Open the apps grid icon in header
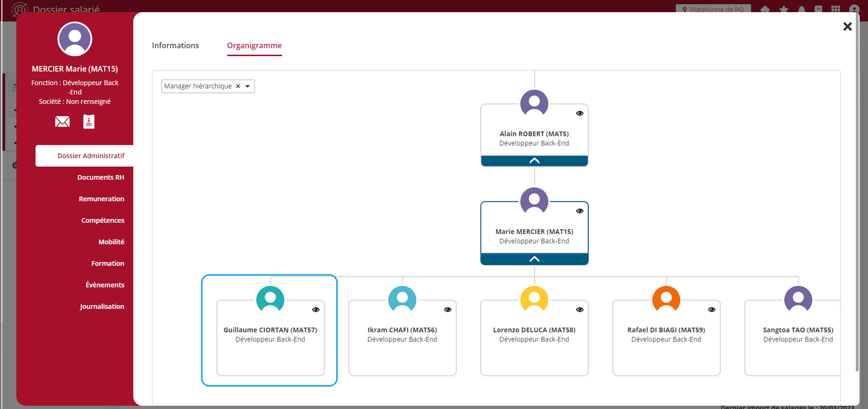 pos(835,10)
